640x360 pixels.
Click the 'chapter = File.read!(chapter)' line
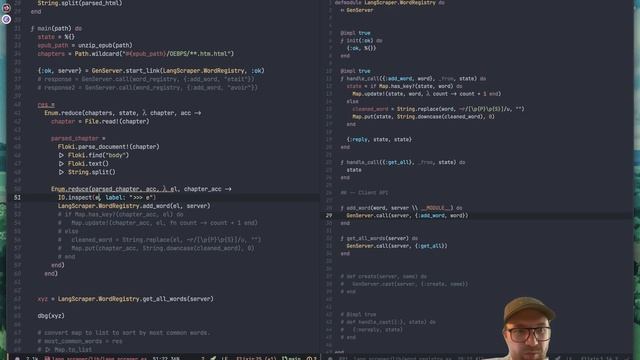click(x=100, y=122)
